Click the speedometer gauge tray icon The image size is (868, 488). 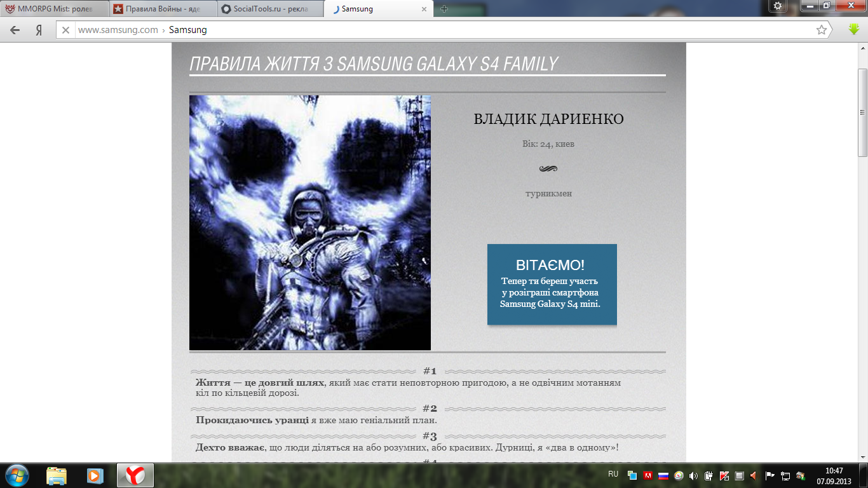(679, 475)
